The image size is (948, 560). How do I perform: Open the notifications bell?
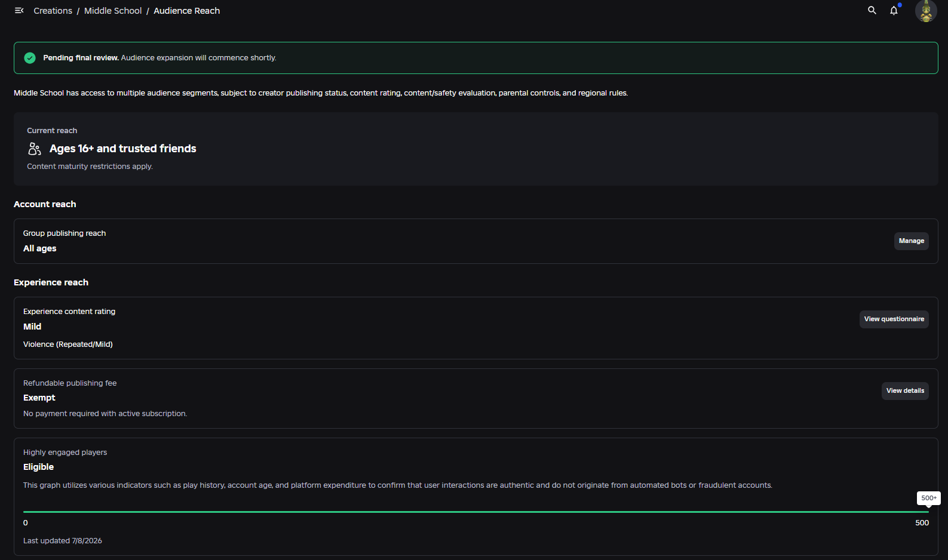(894, 11)
